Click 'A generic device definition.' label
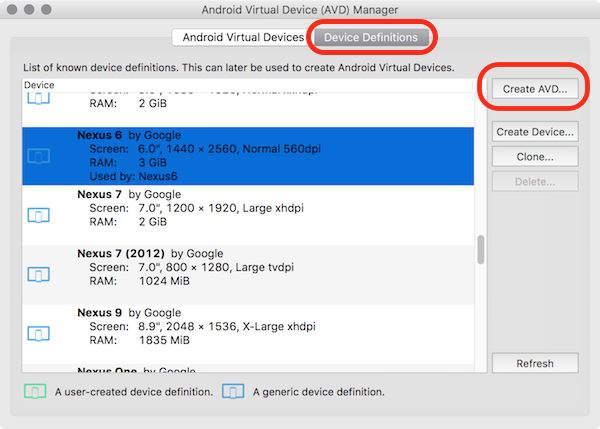Screen dimensions: 600x429 pyautogui.click(x=319, y=392)
